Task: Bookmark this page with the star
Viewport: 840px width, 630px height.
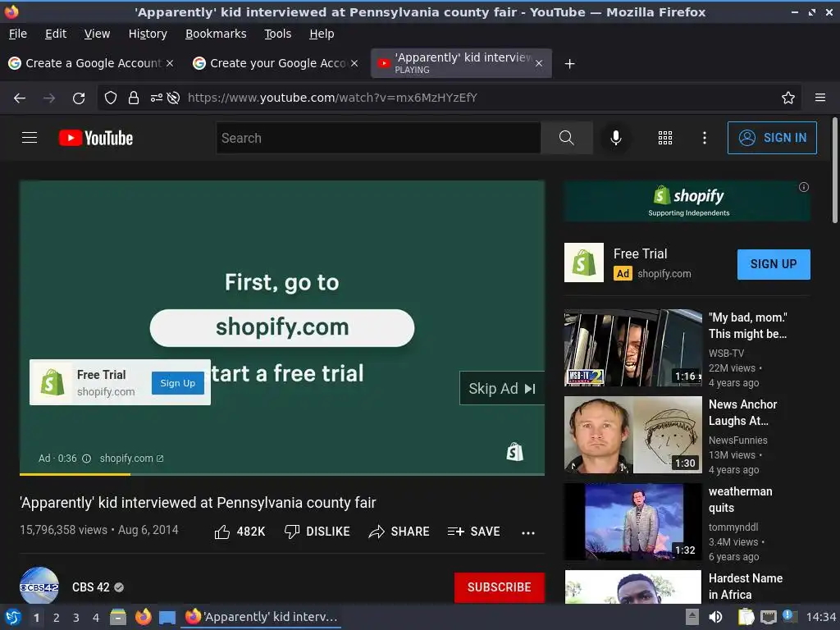Action: 788,98
